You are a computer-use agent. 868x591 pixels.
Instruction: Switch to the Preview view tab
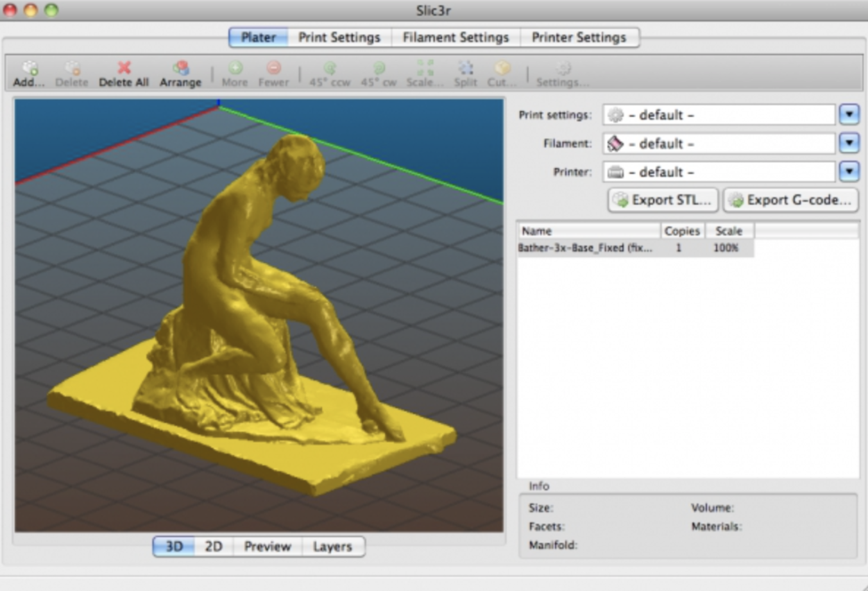point(268,547)
